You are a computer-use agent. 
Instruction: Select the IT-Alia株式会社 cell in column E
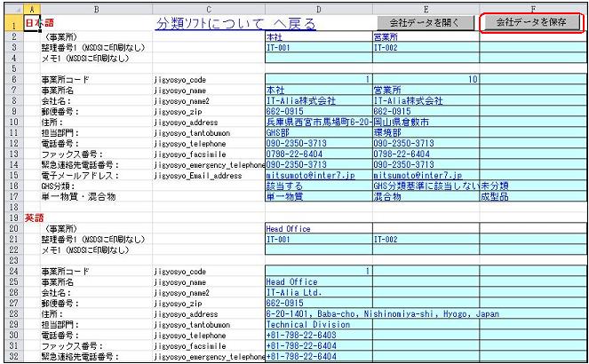(426, 100)
